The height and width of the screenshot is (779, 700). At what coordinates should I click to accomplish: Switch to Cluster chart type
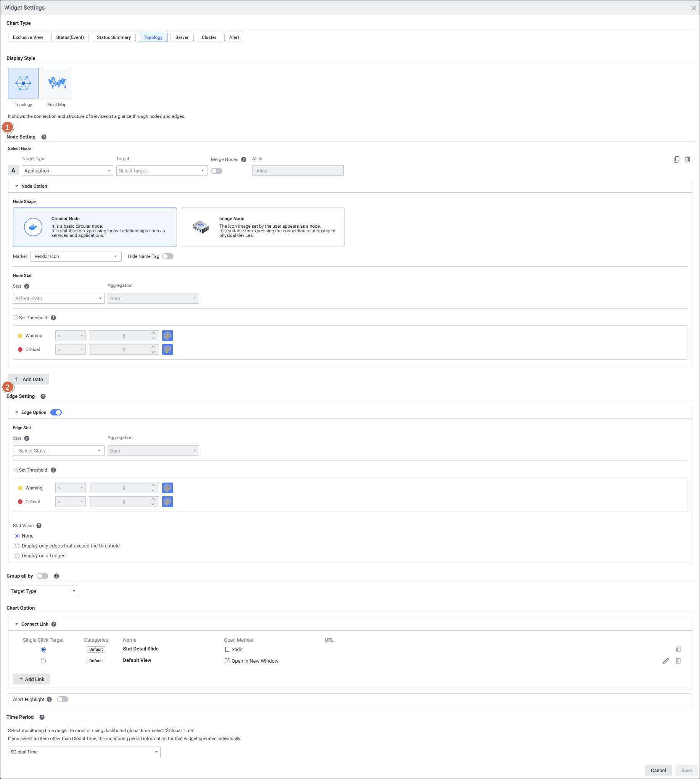208,37
